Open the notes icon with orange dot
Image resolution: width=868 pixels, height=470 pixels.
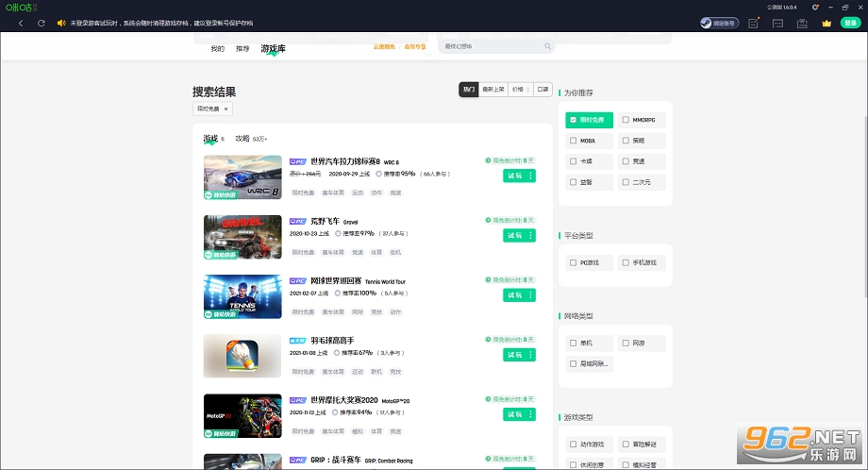[x=754, y=24]
